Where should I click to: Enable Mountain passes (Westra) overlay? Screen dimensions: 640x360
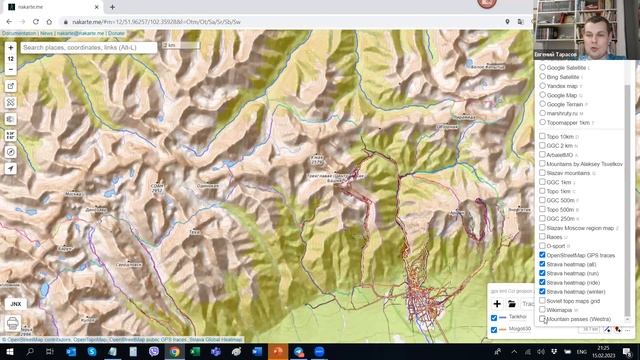click(x=542, y=319)
